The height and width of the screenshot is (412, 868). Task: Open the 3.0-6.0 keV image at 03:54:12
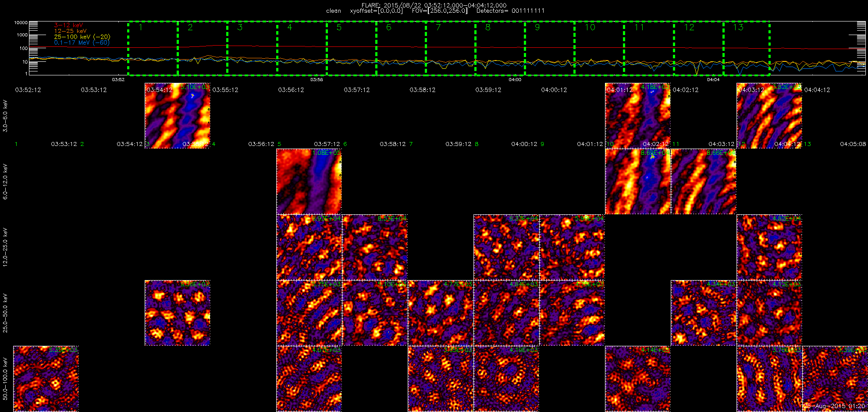click(x=178, y=116)
